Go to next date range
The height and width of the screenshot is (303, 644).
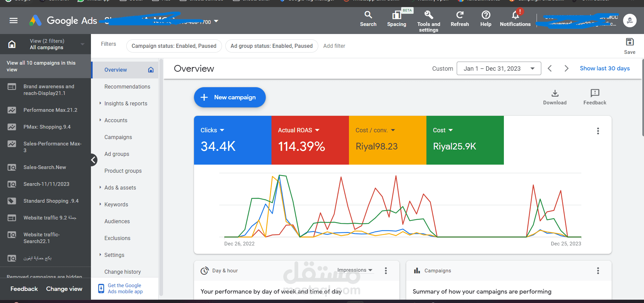coord(567,68)
